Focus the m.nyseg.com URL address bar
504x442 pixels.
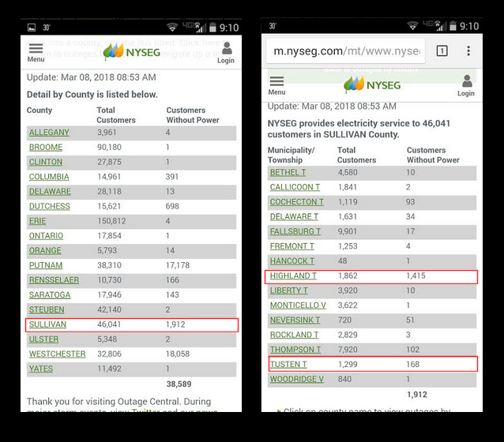click(345, 51)
